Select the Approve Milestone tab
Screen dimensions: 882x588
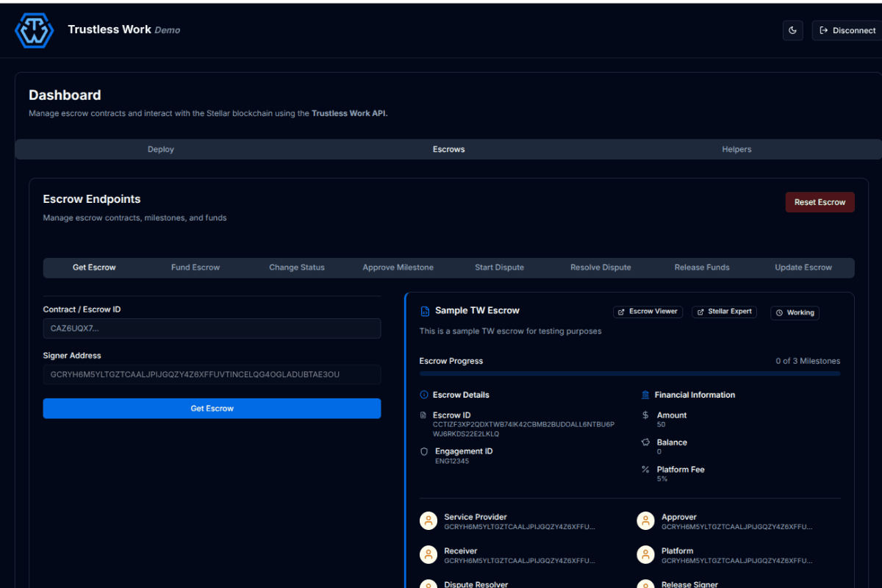pyautogui.click(x=398, y=268)
